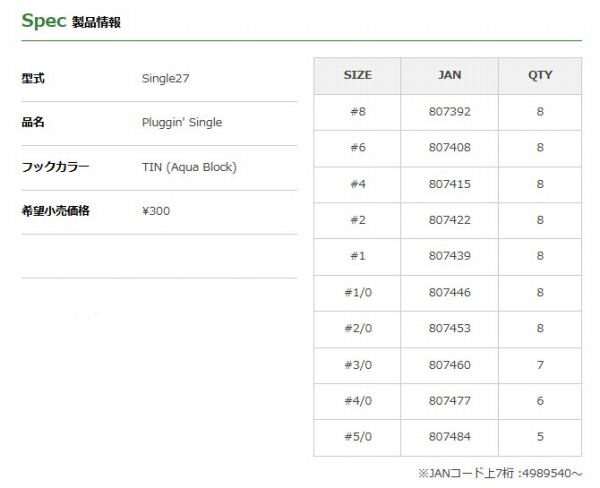The height and width of the screenshot is (488, 600).
Task: Click JAN code 807446
Action: pos(450,292)
